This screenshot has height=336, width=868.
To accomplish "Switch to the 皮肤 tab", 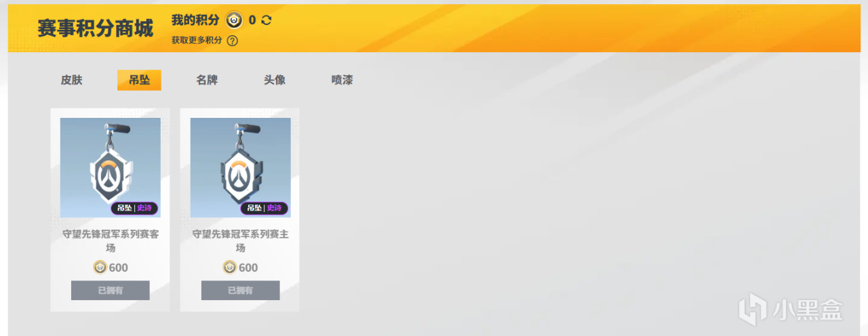I will (x=71, y=80).
